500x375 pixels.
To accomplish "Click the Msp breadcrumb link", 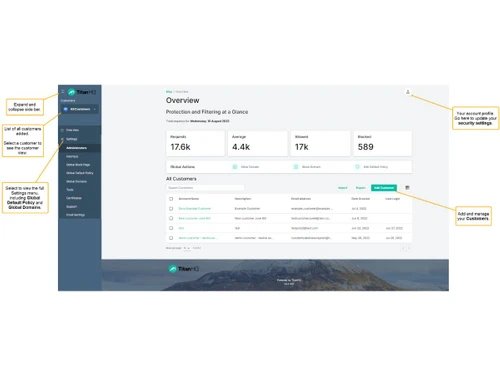I will [x=169, y=91].
